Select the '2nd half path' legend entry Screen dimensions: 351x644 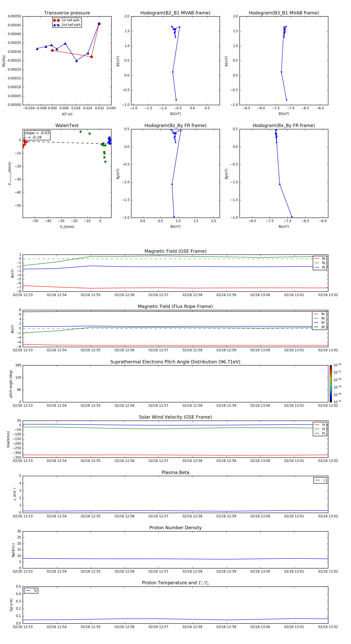click(67, 25)
